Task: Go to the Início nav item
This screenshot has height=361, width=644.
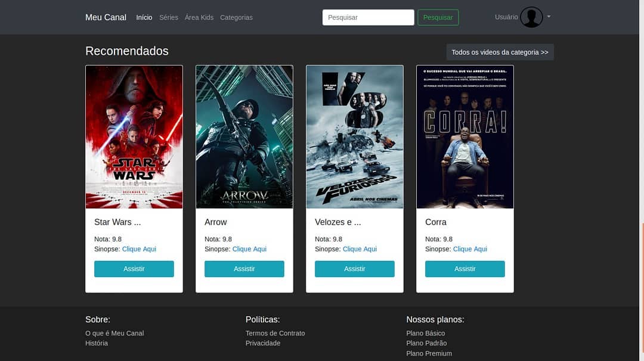Action: [x=144, y=17]
